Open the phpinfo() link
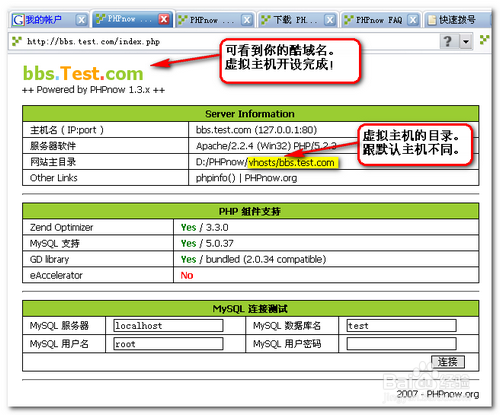Viewport: 500px width, 415px height. pos(215,178)
